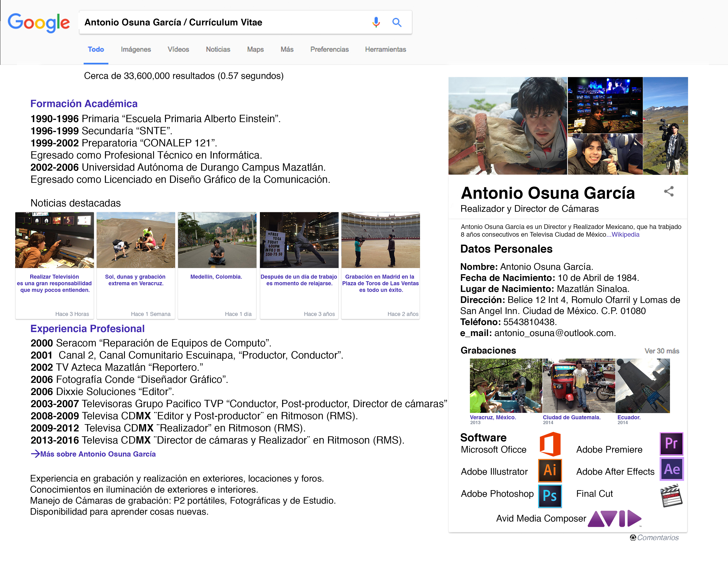The width and height of the screenshot is (728, 563).
Task: Open Realizar Televisión news card image
Action: click(x=54, y=240)
